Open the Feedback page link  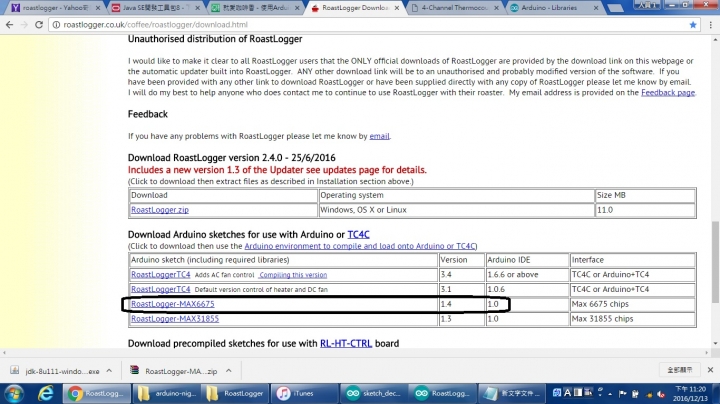tap(668, 93)
